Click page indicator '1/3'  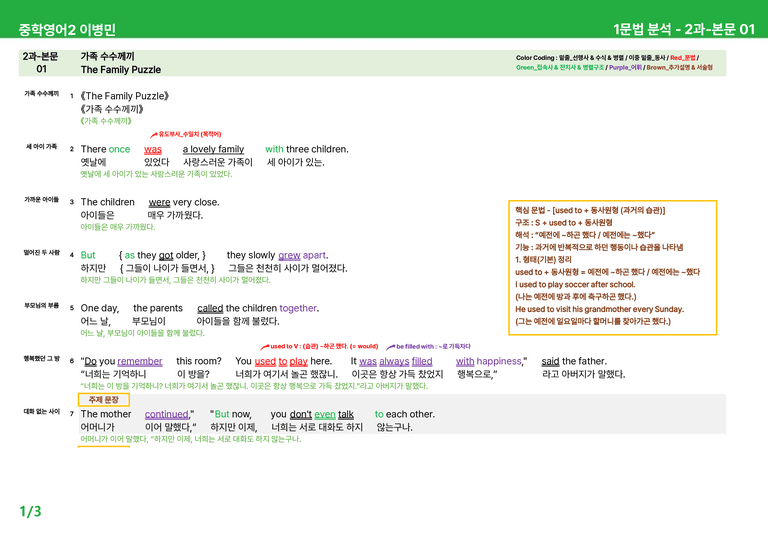coord(30,512)
